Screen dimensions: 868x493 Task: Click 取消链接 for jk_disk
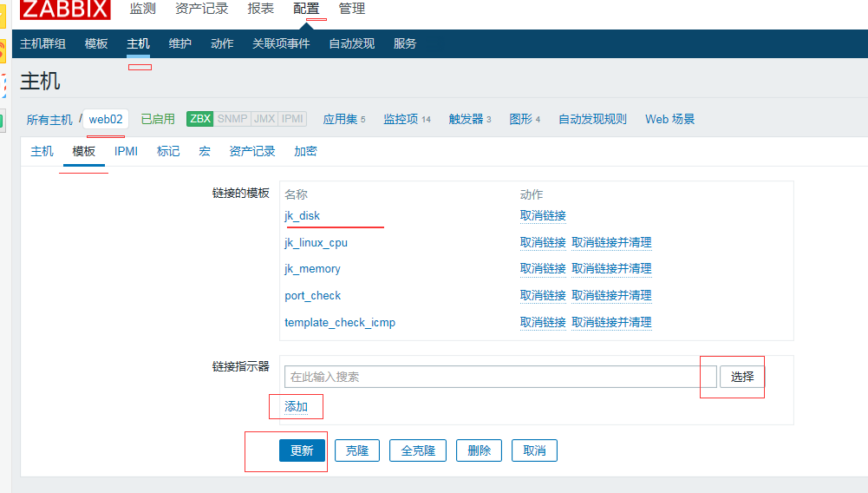point(543,215)
